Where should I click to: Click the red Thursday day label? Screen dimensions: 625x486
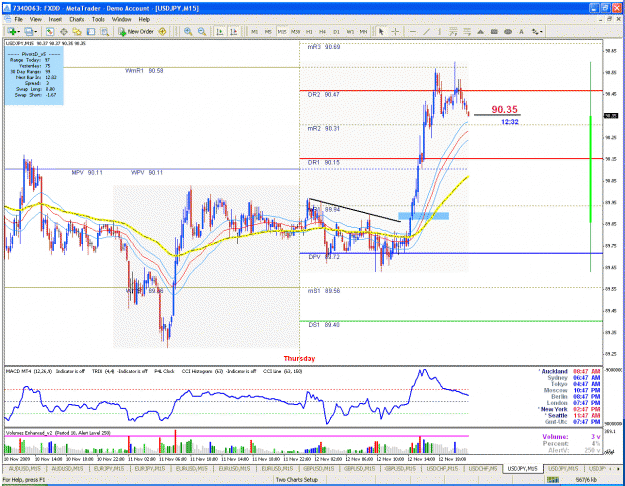click(299, 358)
